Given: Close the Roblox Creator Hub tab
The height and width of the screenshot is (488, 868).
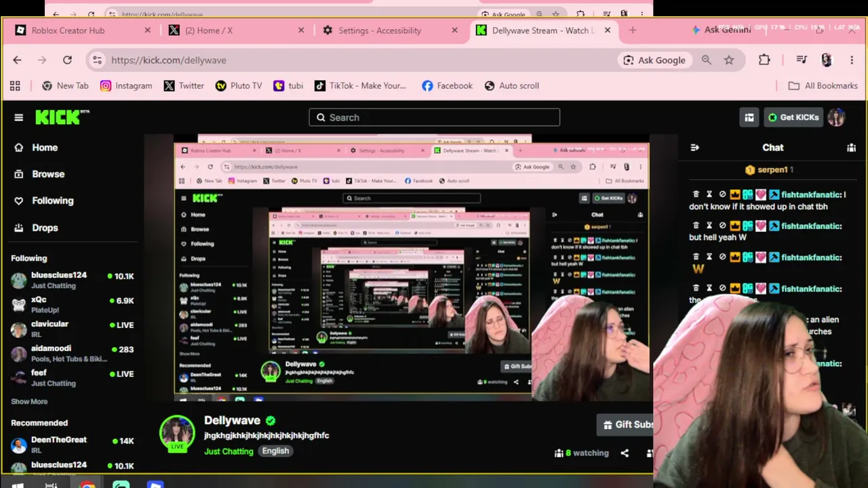Looking at the screenshot, I should (x=147, y=30).
